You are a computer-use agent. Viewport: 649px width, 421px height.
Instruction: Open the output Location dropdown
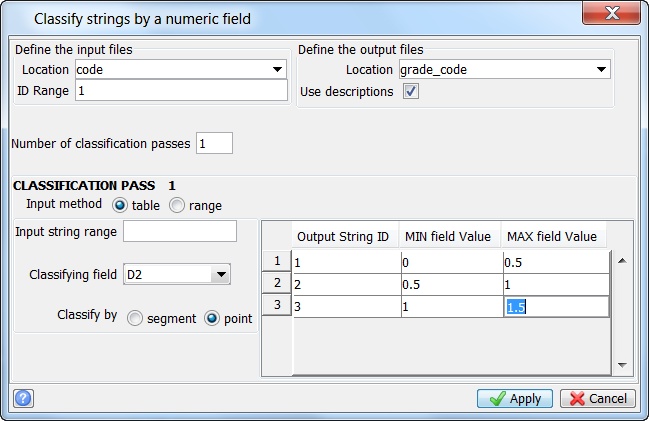600,70
